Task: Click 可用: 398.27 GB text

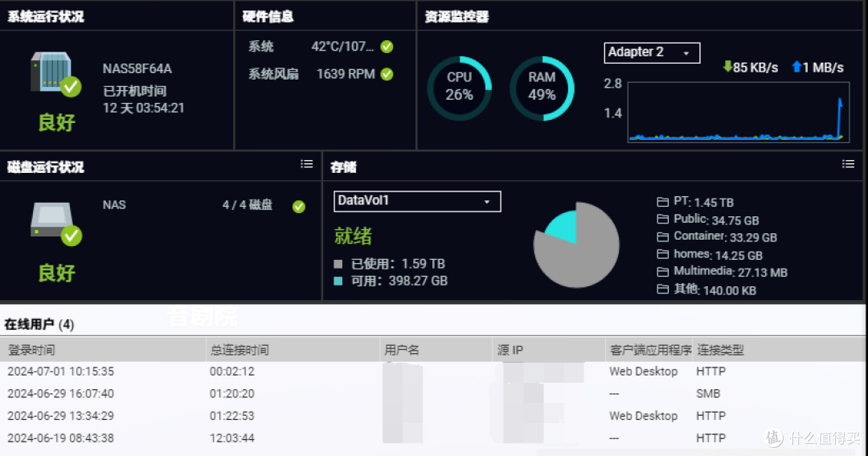Action: click(x=399, y=281)
